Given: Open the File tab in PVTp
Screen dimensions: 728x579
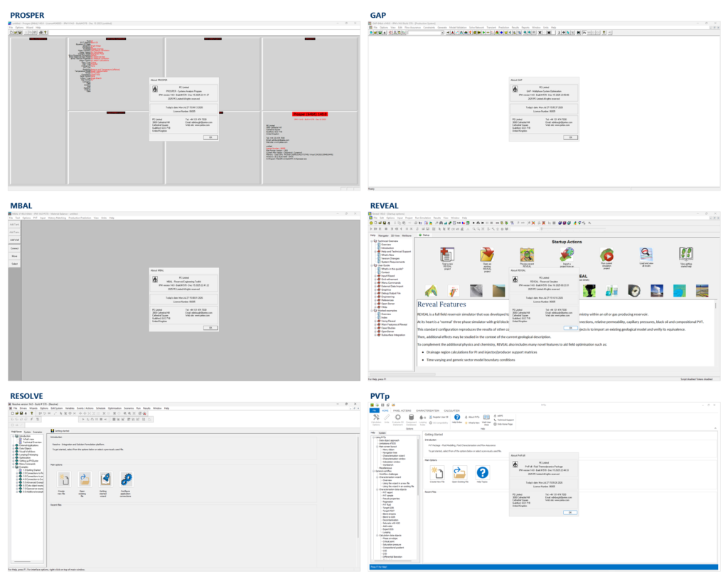Looking at the screenshot, I should coord(374,410).
